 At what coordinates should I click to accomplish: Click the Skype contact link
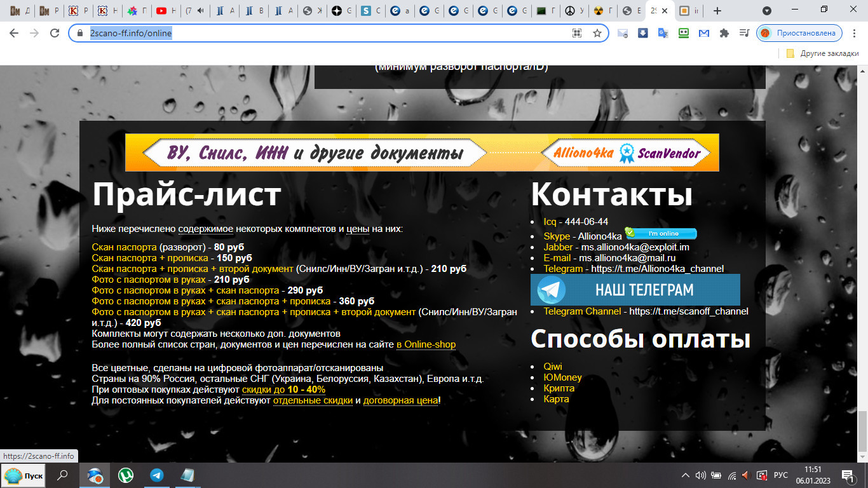click(x=557, y=236)
